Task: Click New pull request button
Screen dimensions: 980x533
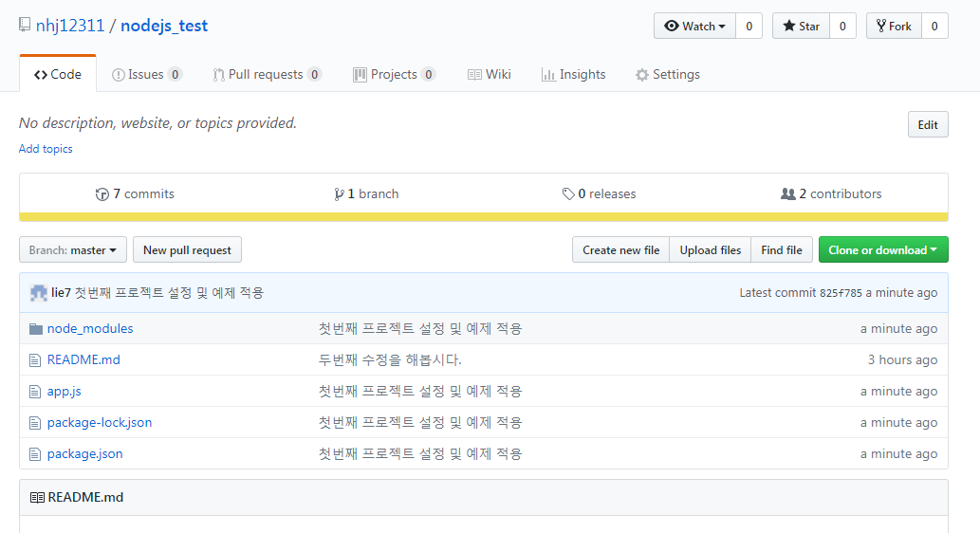Action: 187,250
